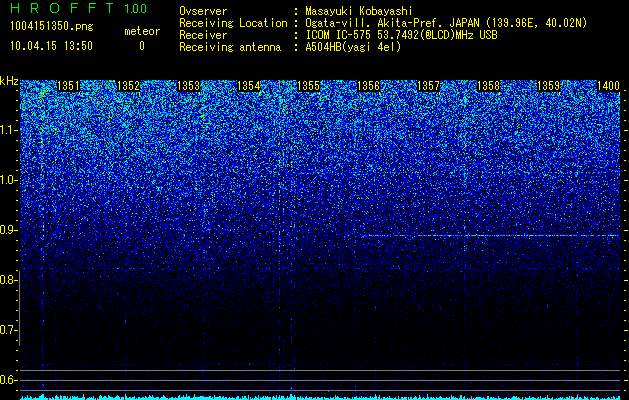This screenshot has width=629, height=400.
Task: Click the 1.0 kHz axis label
Action: (8, 180)
